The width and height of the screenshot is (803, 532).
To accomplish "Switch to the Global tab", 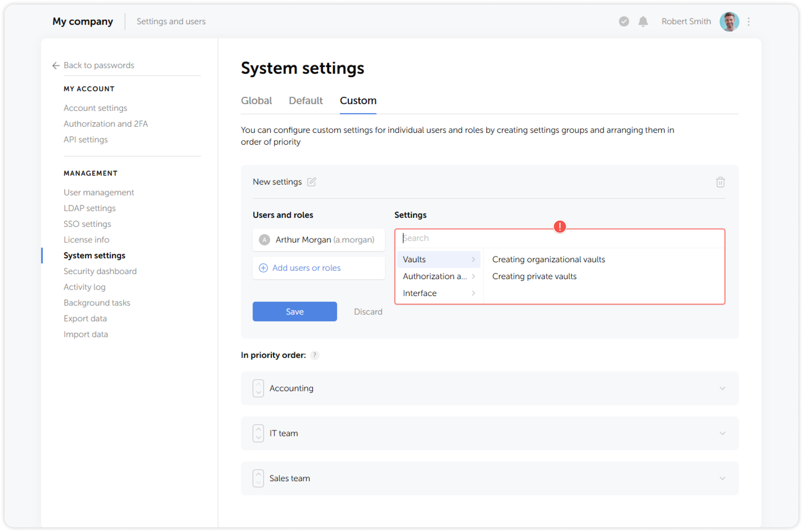I will click(x=256, y=101).
